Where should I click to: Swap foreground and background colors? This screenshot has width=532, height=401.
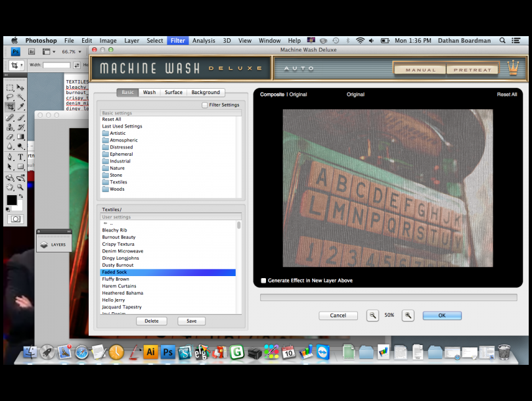pyautogui.click(x=21, y=197)
